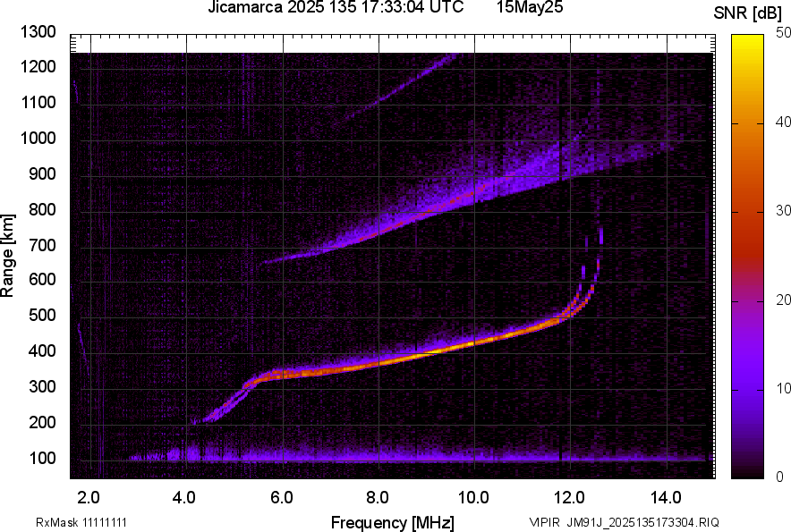
Task: Click the range tick label '1100'
Action: [x=38, y=102]
